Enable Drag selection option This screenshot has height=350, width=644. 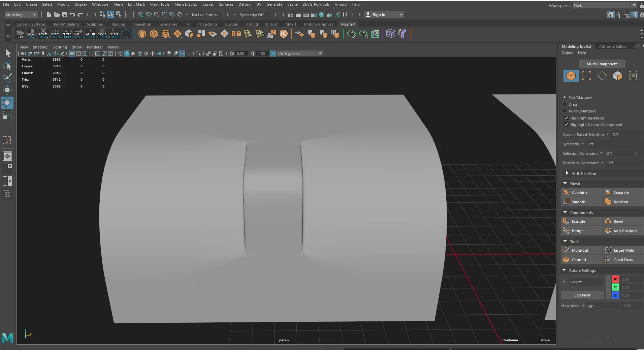565,104
